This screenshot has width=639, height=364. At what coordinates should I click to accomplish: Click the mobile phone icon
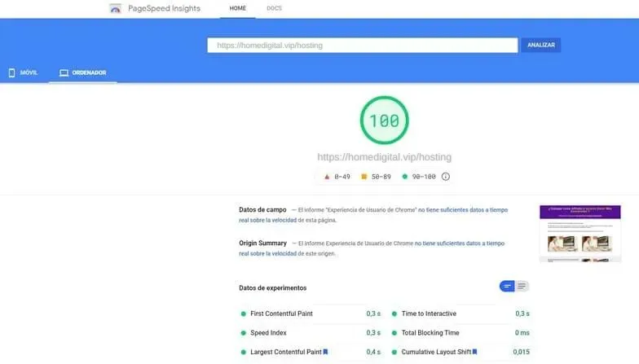[x=11, y=73]
